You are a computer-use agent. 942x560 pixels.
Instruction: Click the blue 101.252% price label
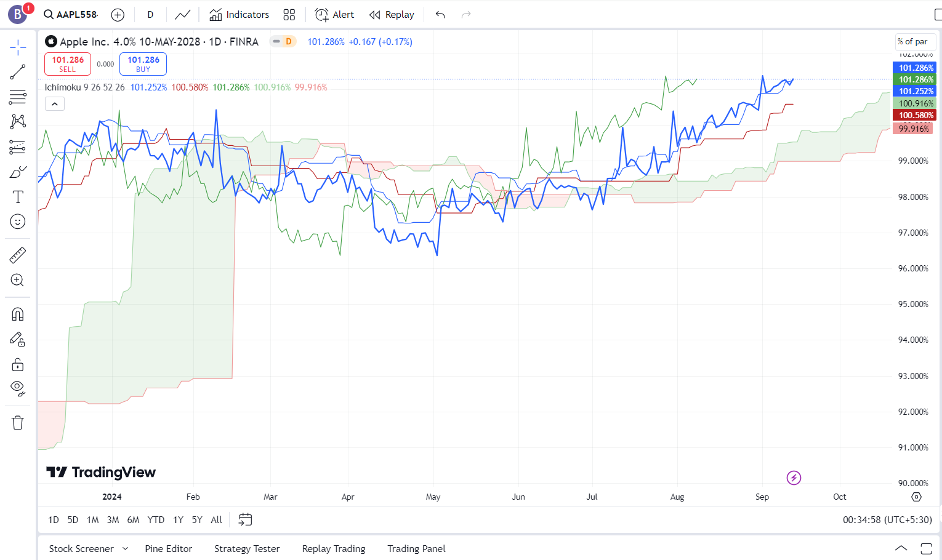pyautogui.click(x=916, y=91)
